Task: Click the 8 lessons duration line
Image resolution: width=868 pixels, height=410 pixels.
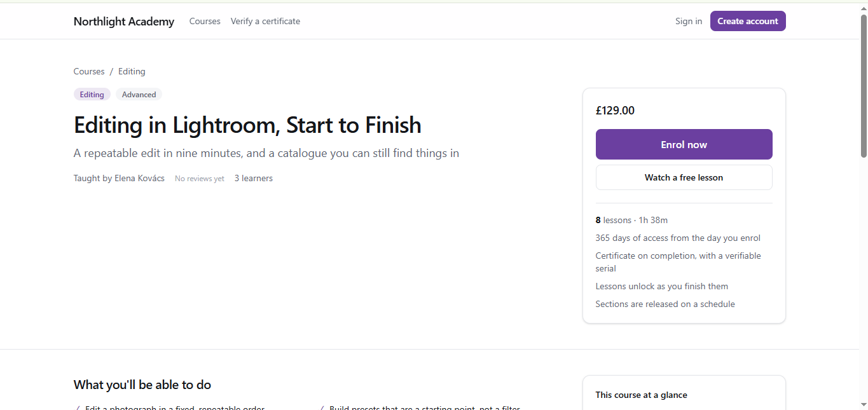Action: pyautogui.click(x=631, y=220)
